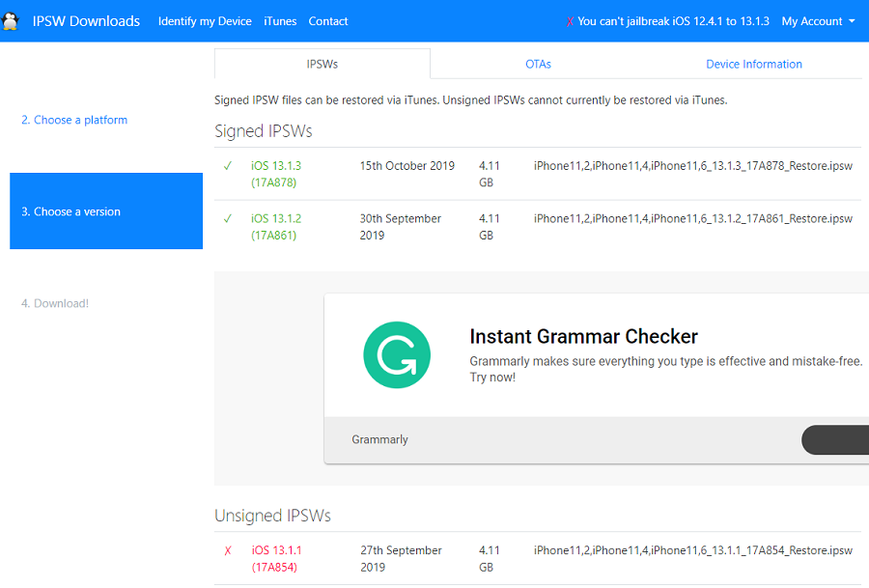Go to the iTunes menu link
This screenshot has height=588, width=869.
280,21
